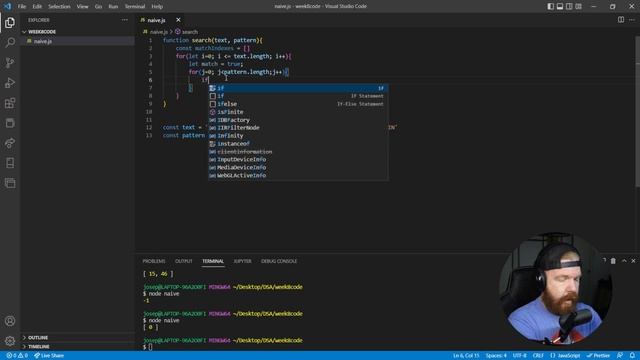Open the Terminal menu
640x360 pixels.
[x=135, y=7]
